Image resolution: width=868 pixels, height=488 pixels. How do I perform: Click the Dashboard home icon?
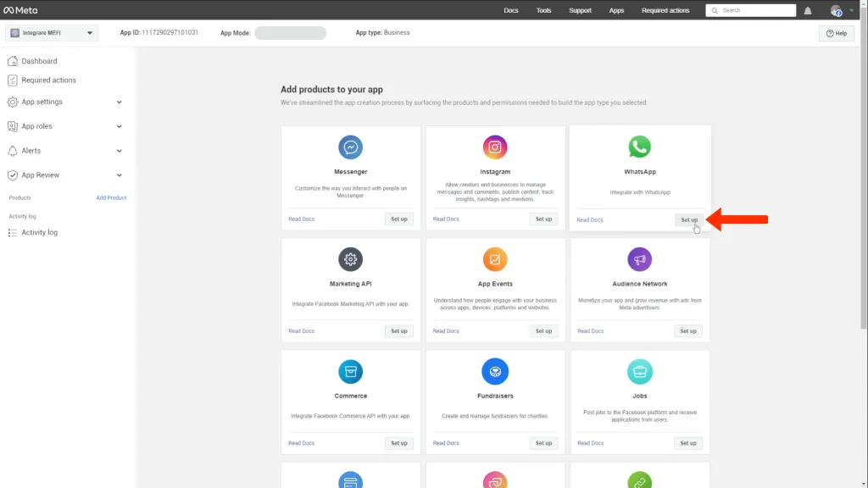tap(12, 61)
